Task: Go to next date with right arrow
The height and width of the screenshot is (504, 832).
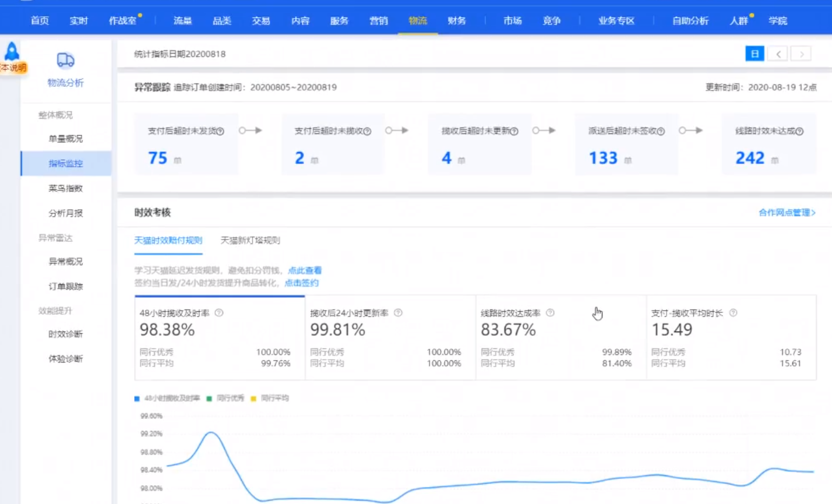Action: coord(801,54)
